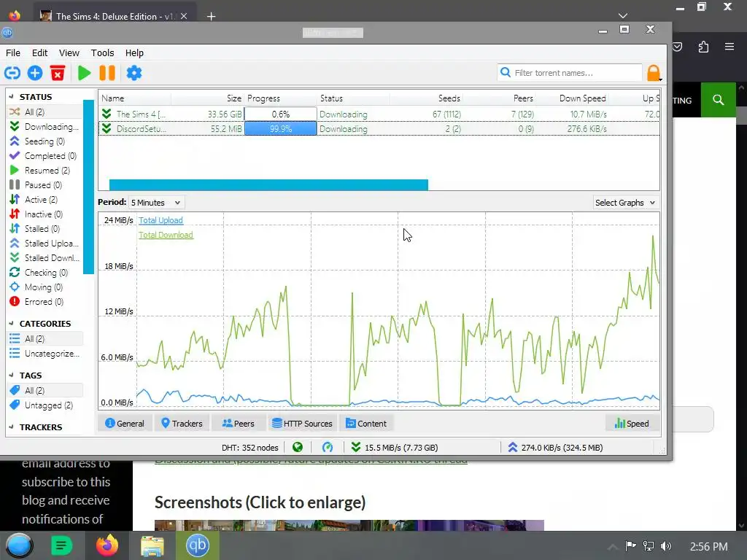Click the Speed graph button
Viewport: 747px width, 560px height.
pos(632,424)
